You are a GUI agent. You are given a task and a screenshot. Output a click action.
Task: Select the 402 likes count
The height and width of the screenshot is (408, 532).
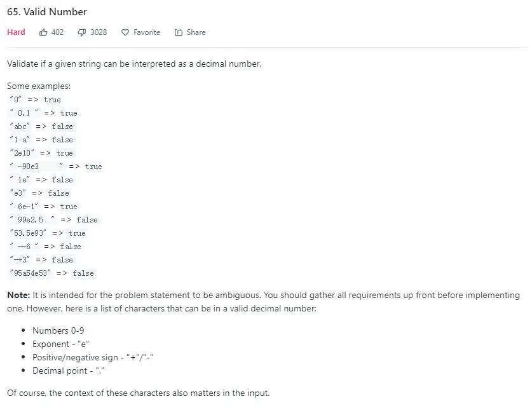[x=57, y=32]
